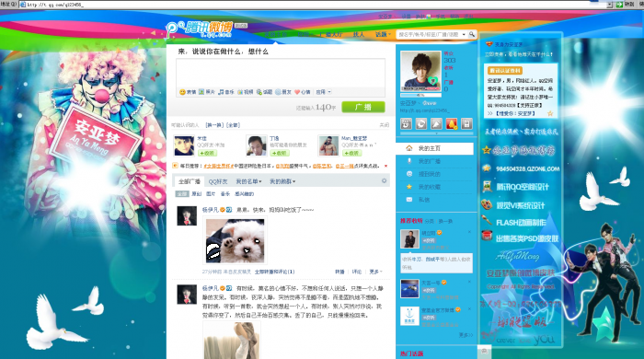
Task: Switch to the 全部广播 tab
Action: (x=190, y=181)
